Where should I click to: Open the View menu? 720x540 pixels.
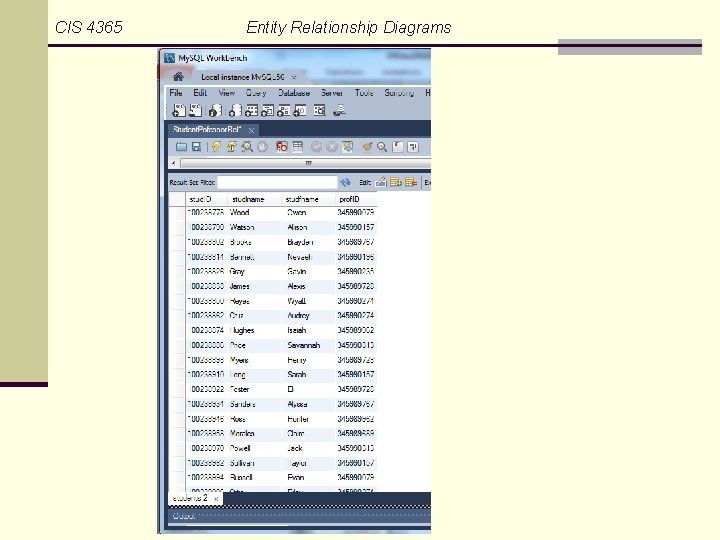[x=226, y=93]
